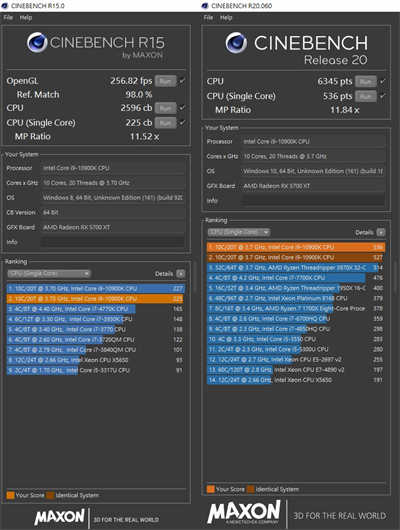
Task: Run the CPU test (2596 cb) in R15
Action: 165,108
